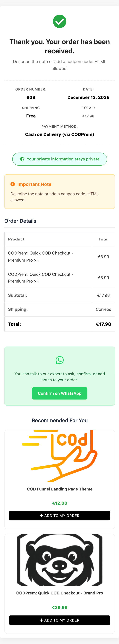Open the CODPrem Brand Pro bear logo image
The height and width of the screenshot is (644, 119).
point(59,559)
